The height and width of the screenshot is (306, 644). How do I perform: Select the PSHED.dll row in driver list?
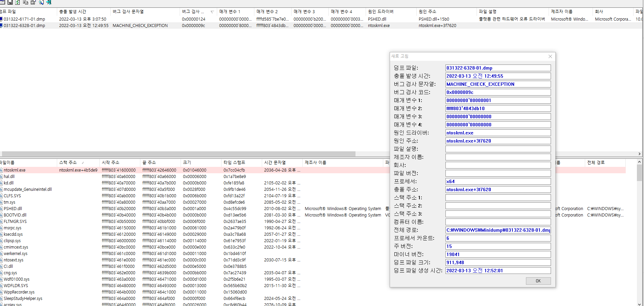pos(13,209)
